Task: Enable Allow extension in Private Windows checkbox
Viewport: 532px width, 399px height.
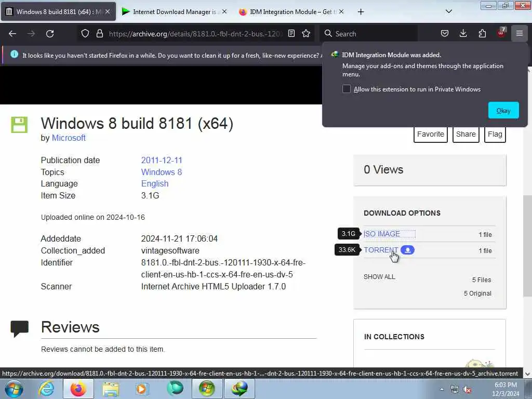Action: [346, 89]
